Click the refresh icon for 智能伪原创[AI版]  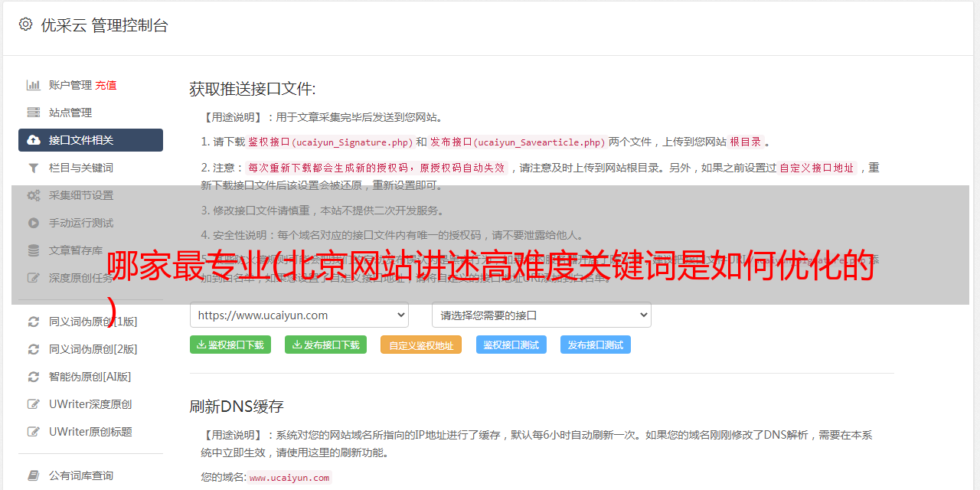(34, 377)
